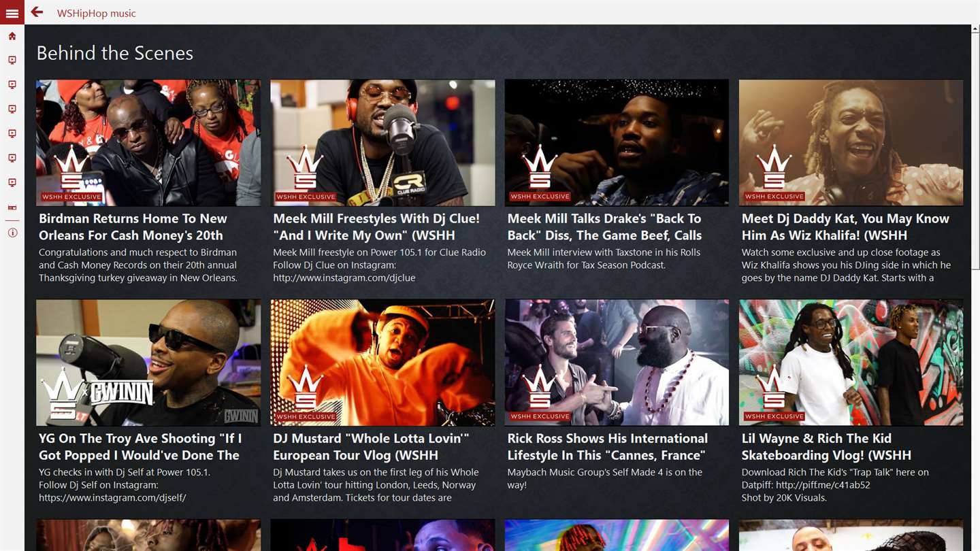The image size is (980, 551).
Task: Click description "Congratulations and much respect to Birdman"
Action: [x=138, y=265]
